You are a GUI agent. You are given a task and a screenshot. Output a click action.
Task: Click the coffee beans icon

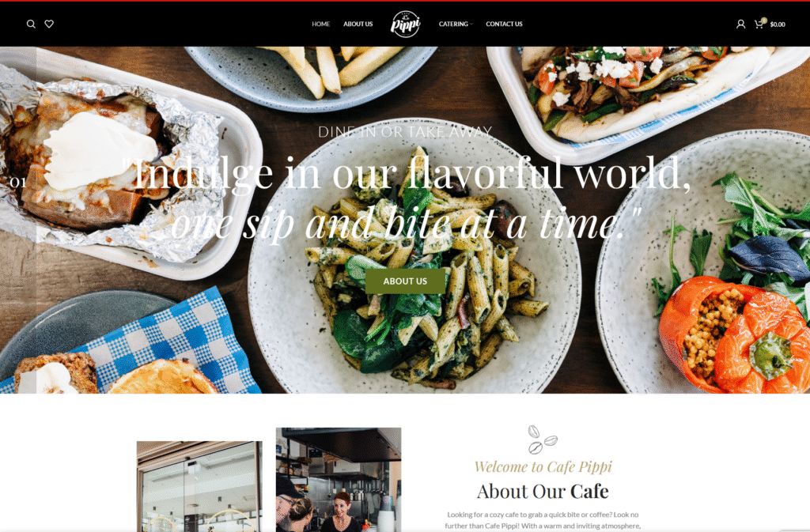click(x=543, y=440)
